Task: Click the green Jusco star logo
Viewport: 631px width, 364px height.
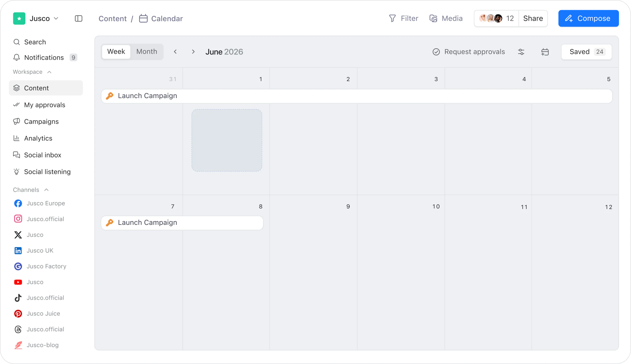Action: [x=19, y=18]
